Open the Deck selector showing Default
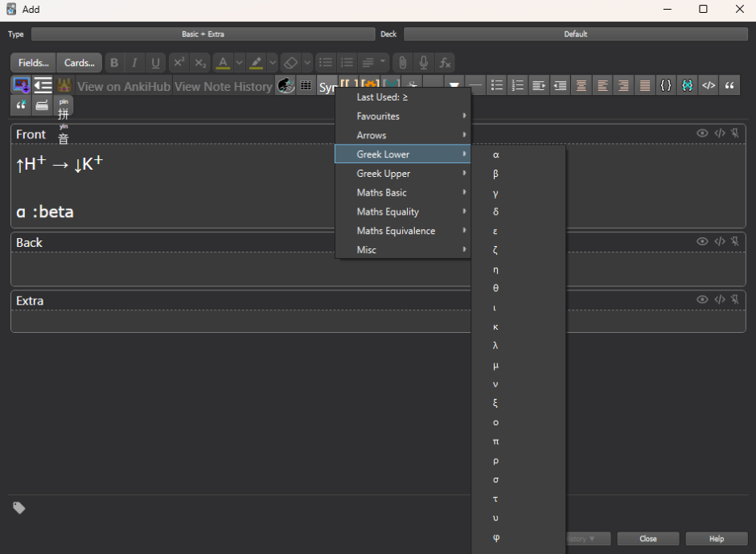Image resolution: width=756 pixels, height=554 pixels. [x=576, y=35]
